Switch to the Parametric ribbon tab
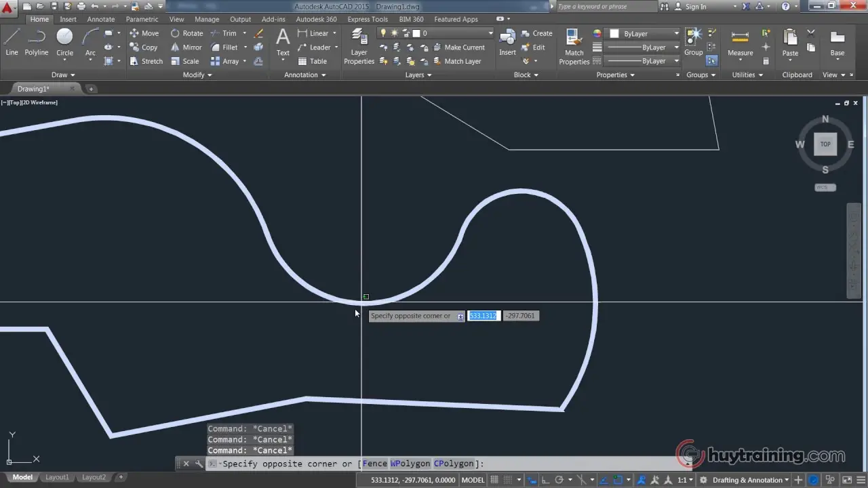The image size is (868, 488). 142,19
